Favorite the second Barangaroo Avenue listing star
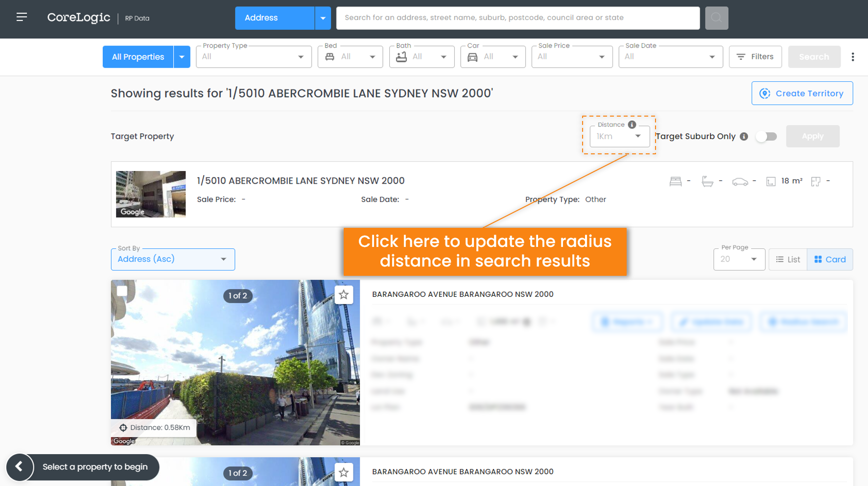Image resolution: width=868 pixels, height=486 pixels. pyautogui.click(x=344, y=472)
